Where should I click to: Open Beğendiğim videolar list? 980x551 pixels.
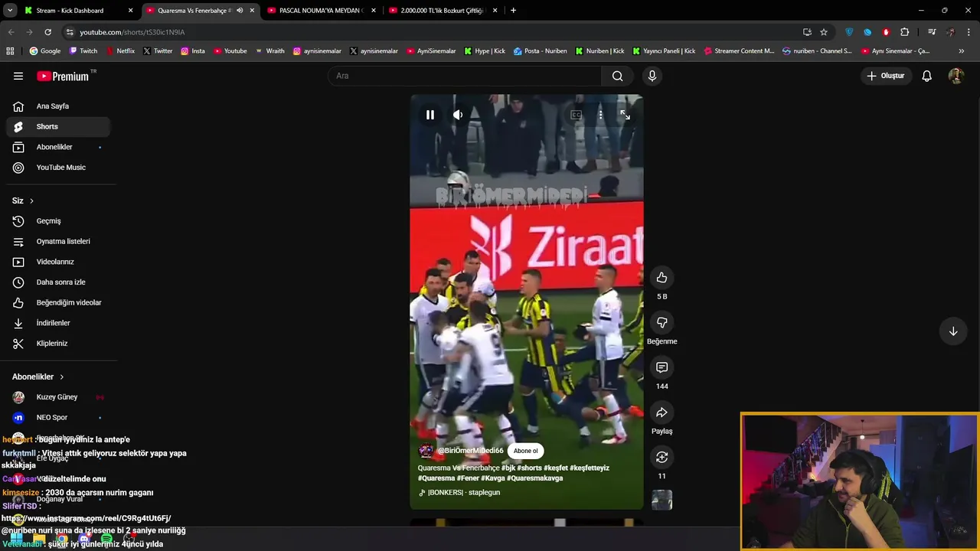tap(58, 302)
